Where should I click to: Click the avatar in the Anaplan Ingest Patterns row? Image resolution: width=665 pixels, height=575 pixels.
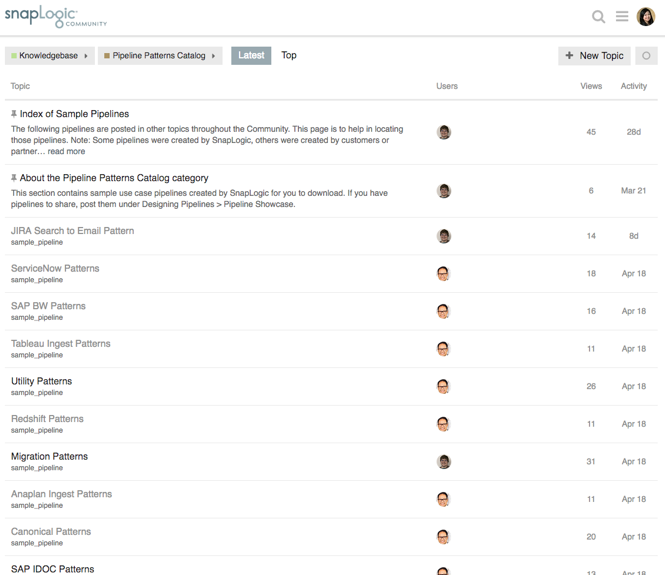tap(443, 499)
